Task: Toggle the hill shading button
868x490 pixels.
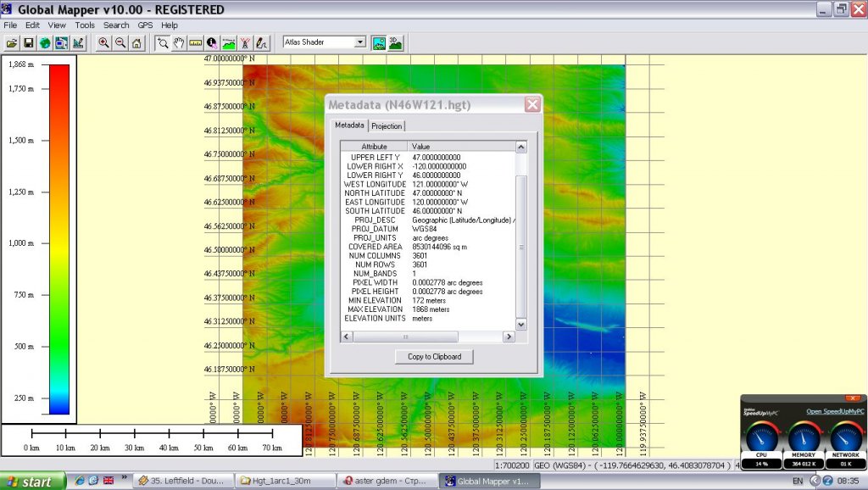Action: (x=378, y=42)
